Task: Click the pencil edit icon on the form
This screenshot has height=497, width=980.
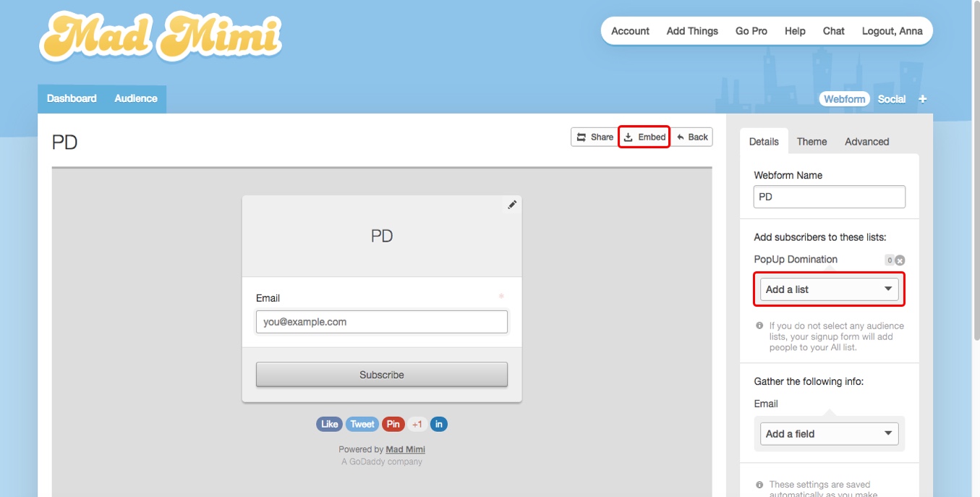Action: click(x=512, y=205)
